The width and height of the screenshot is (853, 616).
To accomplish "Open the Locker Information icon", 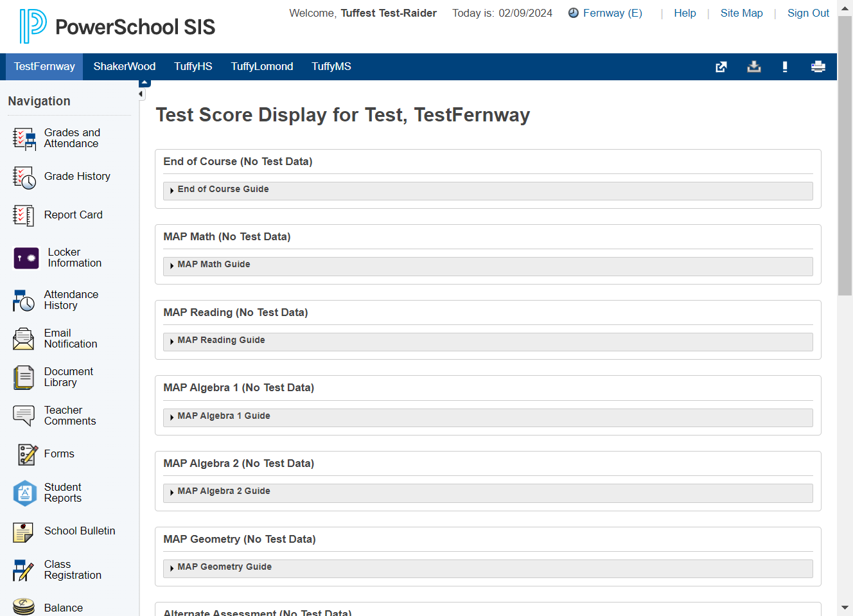I will (x=26, y=258).
